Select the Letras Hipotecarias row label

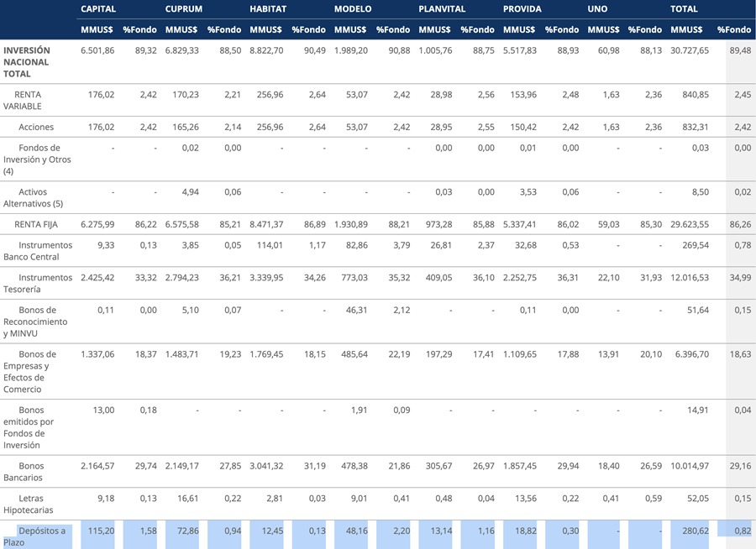pyautogui.click(x=29, y=505)
